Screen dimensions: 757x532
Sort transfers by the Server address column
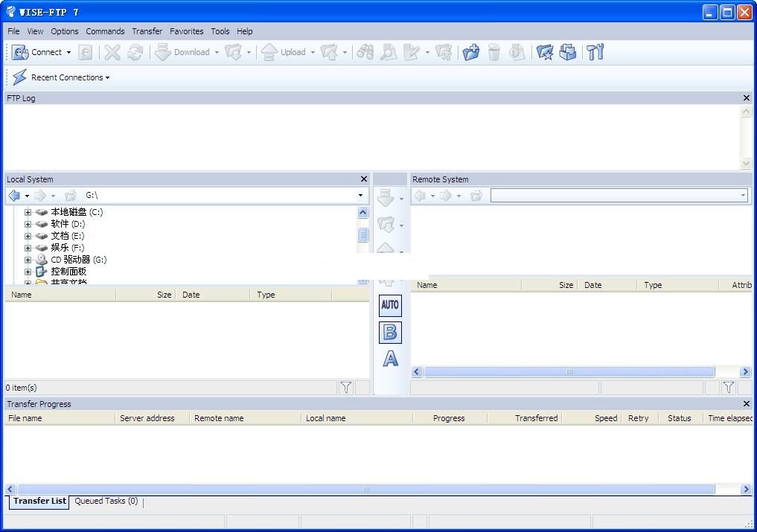pyautogui.click(x=147, y=418)
